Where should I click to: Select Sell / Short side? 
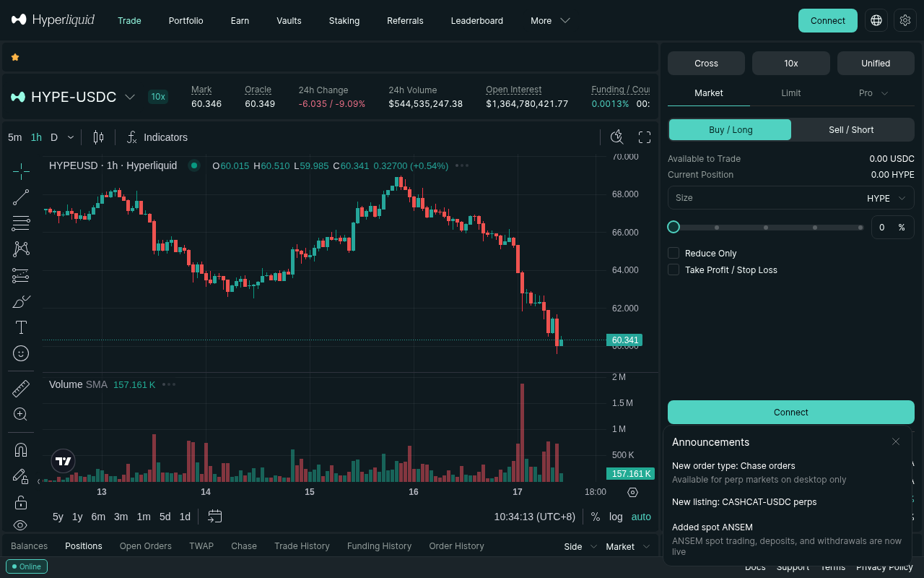pos(851,130)
